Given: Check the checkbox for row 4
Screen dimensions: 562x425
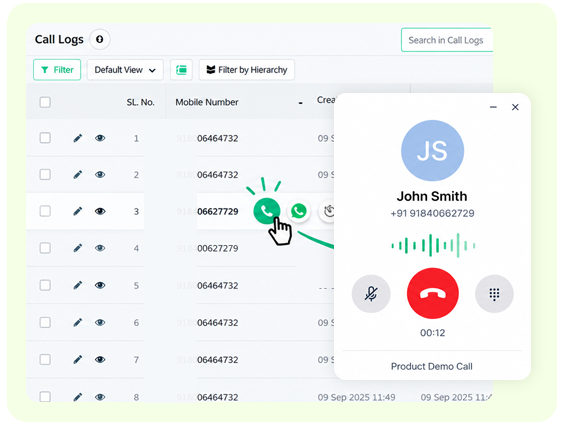Looking at the screenshot, I should (45, 248).
